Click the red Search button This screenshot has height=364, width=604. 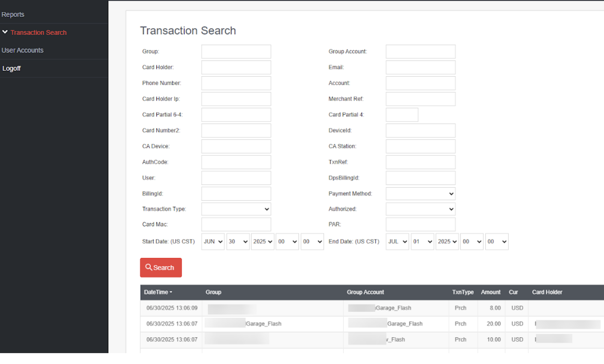161,267
